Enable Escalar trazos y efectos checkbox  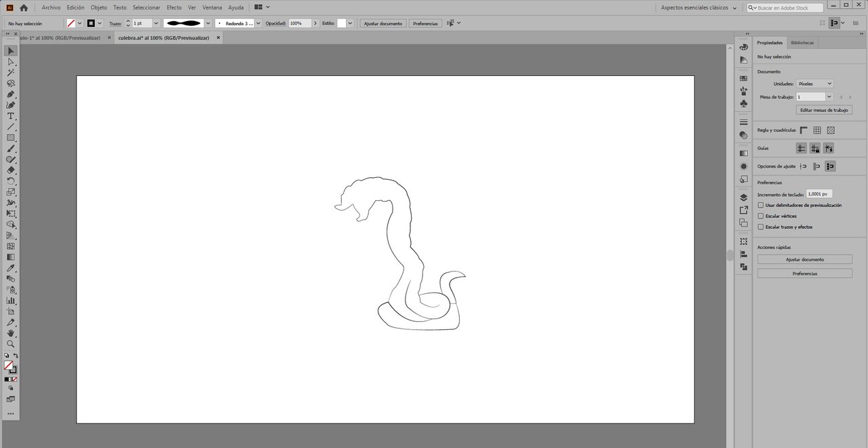(x=761, y=227)
